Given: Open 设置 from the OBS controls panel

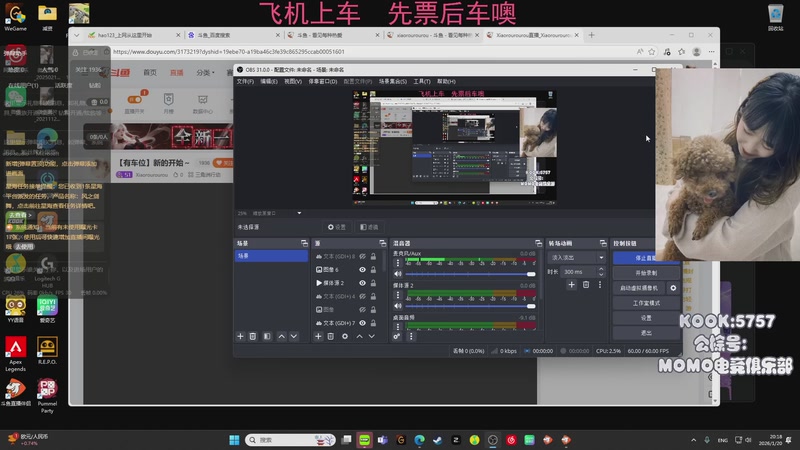Looking at the screenshot, I should [646, 318].
